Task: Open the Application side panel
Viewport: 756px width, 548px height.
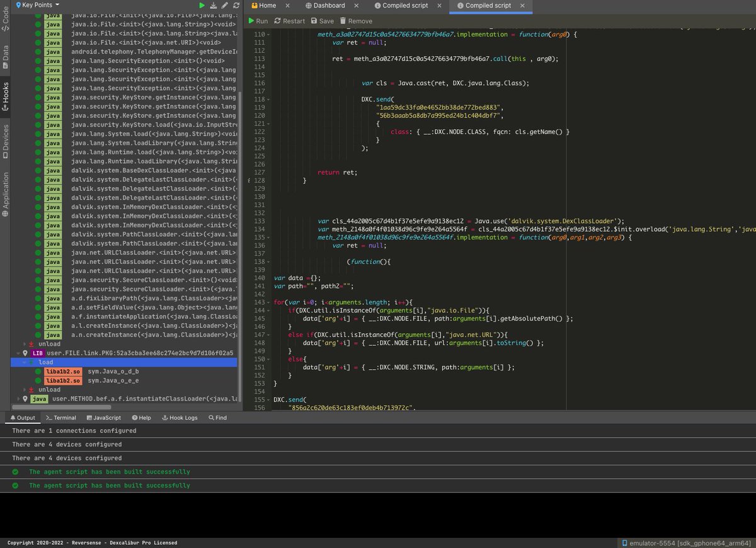Action: (x=5, y=194)
